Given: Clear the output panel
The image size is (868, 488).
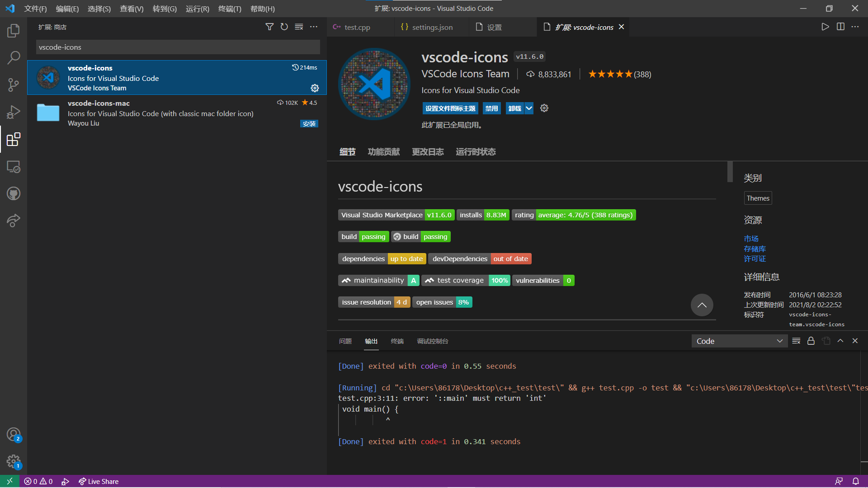Looking at the screenshot, I should point(796,341).
